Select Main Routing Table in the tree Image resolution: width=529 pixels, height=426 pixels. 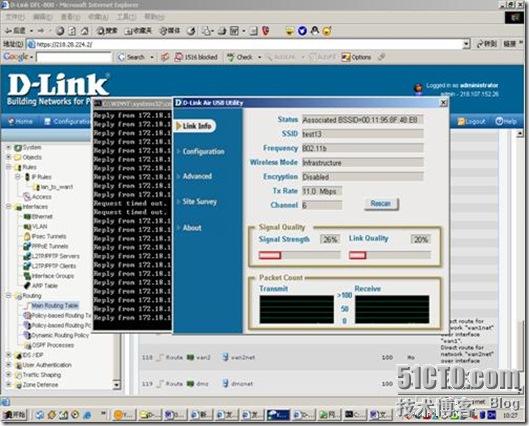[55, 306]
